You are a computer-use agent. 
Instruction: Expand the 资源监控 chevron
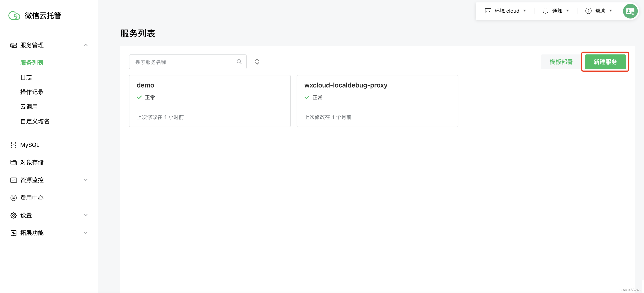click(x=86, y=180)
